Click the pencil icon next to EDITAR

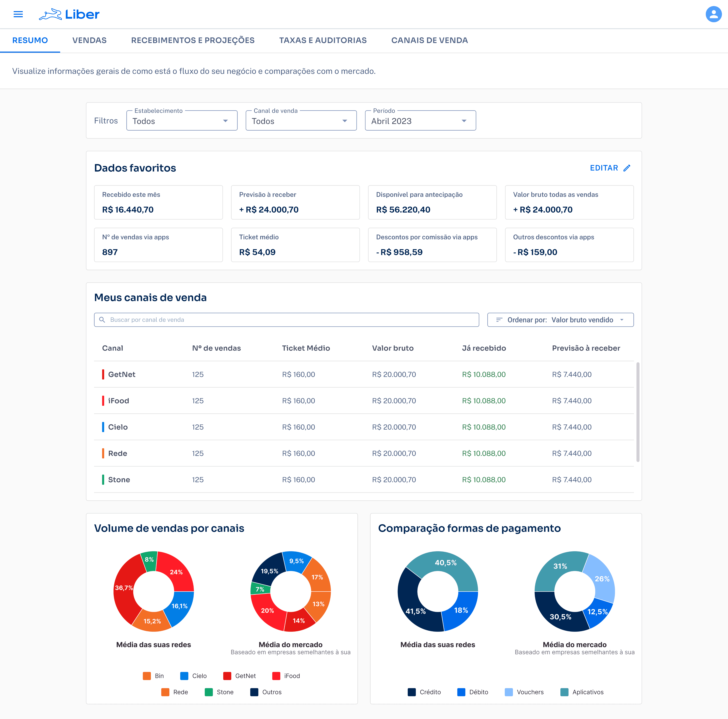click(x=627, y=168)
